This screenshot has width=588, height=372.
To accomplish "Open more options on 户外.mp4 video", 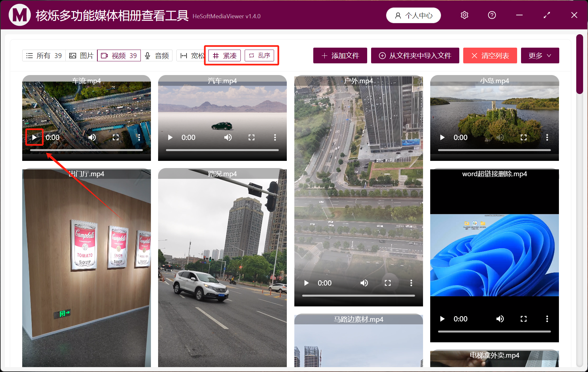I will 411,283.
